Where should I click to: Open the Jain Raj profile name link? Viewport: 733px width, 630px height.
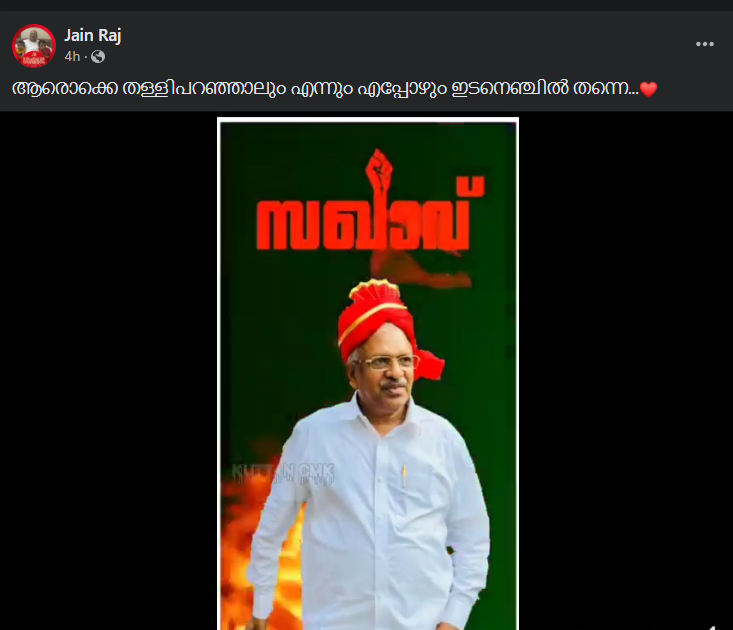(x=93, y=36)
